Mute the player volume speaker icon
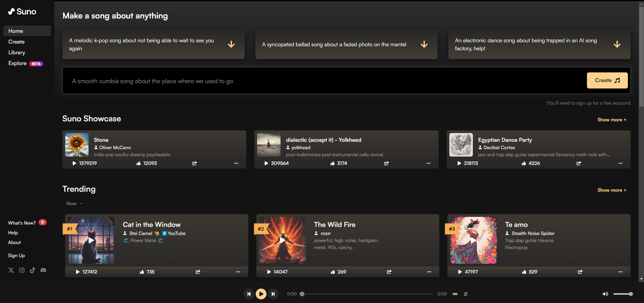The image size is (644, 303). click(605, 294)
